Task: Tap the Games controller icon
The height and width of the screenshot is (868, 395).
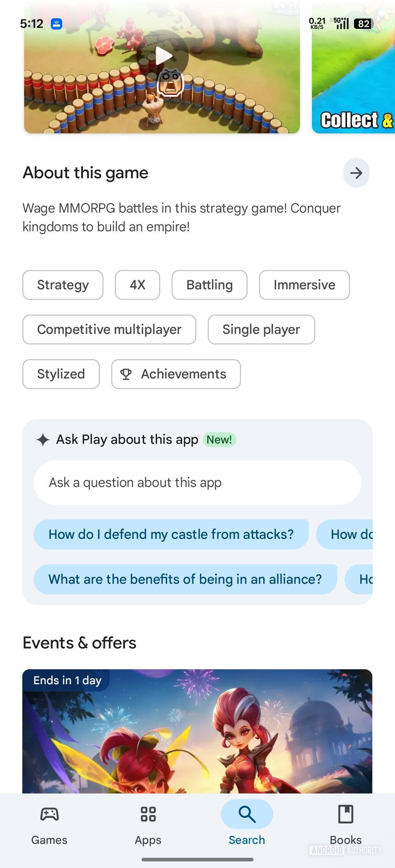Action: 49,814
